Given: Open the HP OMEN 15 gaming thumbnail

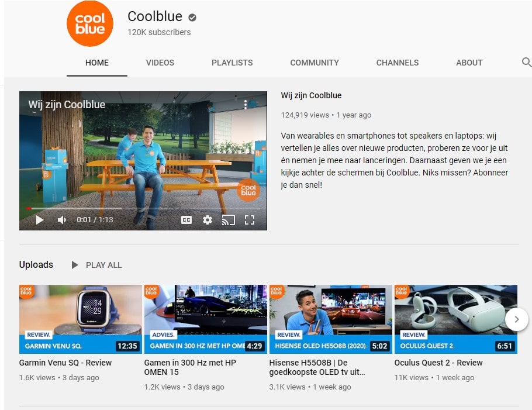Looking at the screenshot, I should [206, 319].
